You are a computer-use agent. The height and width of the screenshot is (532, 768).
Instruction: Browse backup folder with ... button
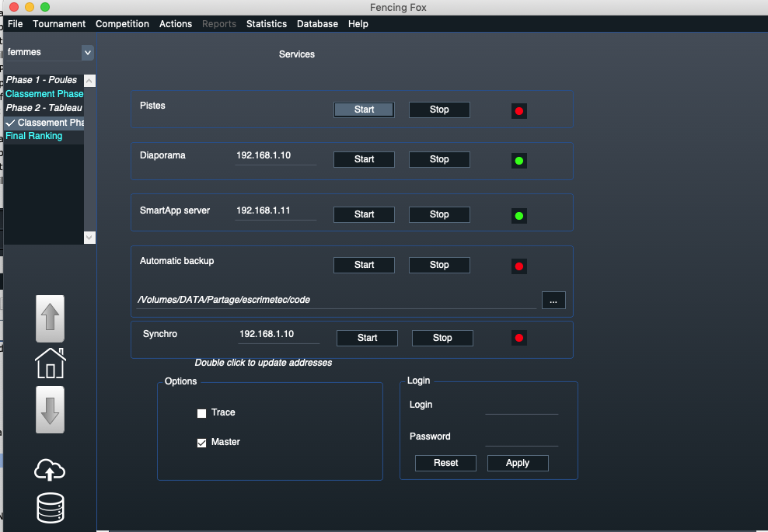(x=553, y=301)
